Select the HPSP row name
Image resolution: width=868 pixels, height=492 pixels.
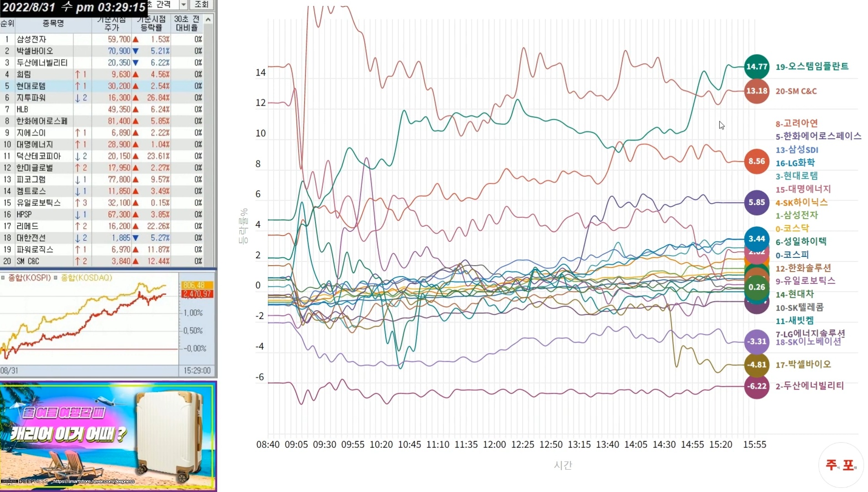[24, 215]
